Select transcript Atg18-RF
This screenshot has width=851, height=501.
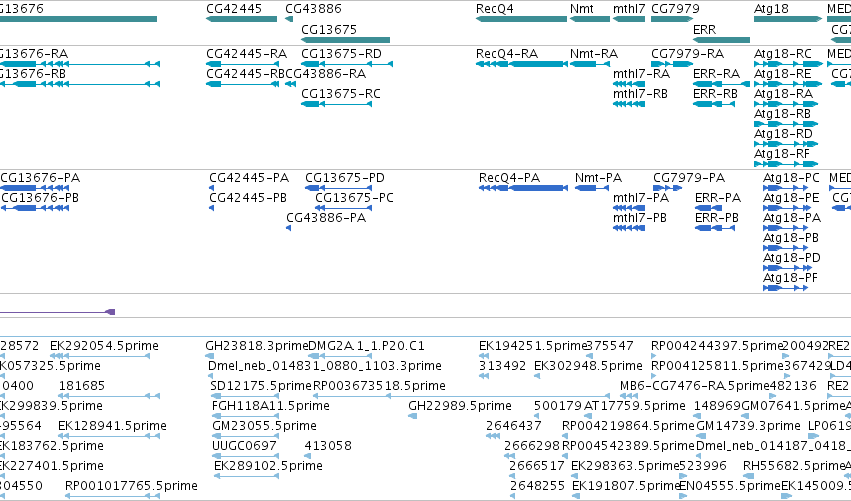click(786, 164)
